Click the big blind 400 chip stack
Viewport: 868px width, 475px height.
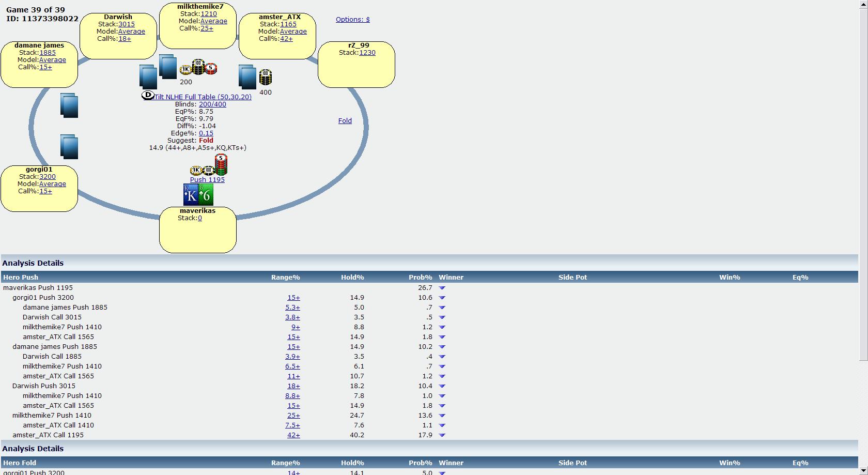click(265, 78)
